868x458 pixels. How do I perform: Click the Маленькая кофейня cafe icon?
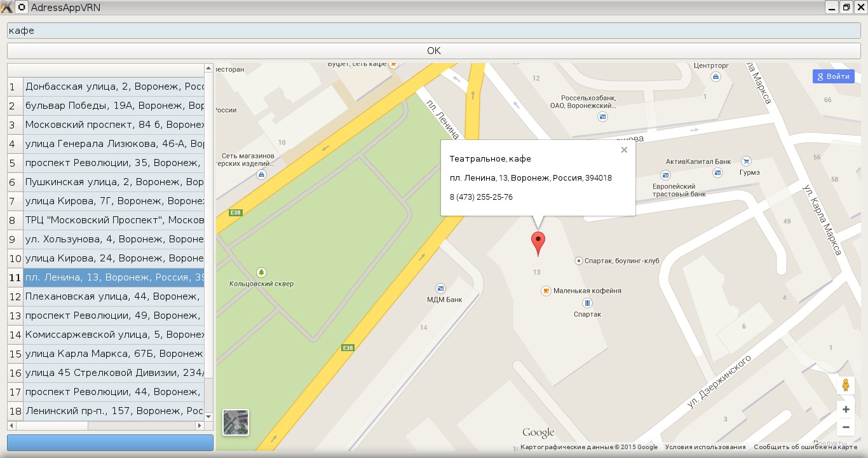pyautogui.click(x=545, y=291)
